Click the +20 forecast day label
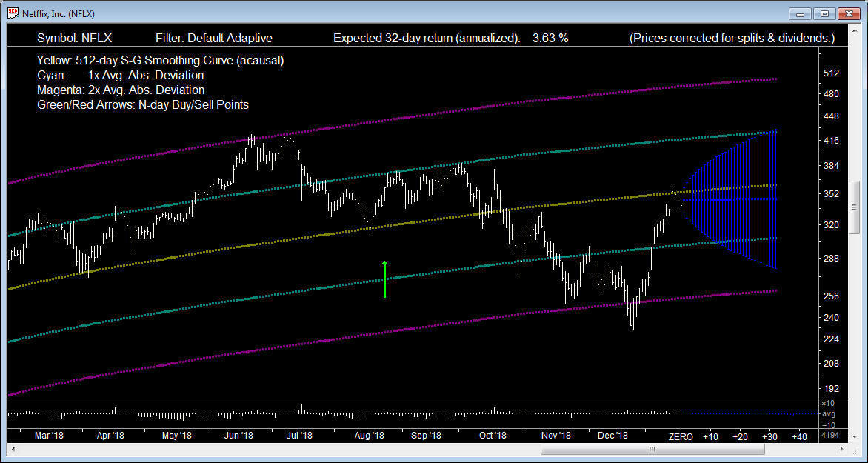This screenshot has width=868, height=463. pos(740,436)
